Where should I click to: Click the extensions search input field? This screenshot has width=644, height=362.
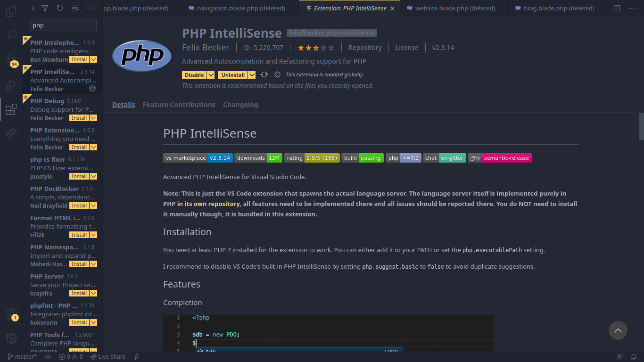(x=63, y=25)
